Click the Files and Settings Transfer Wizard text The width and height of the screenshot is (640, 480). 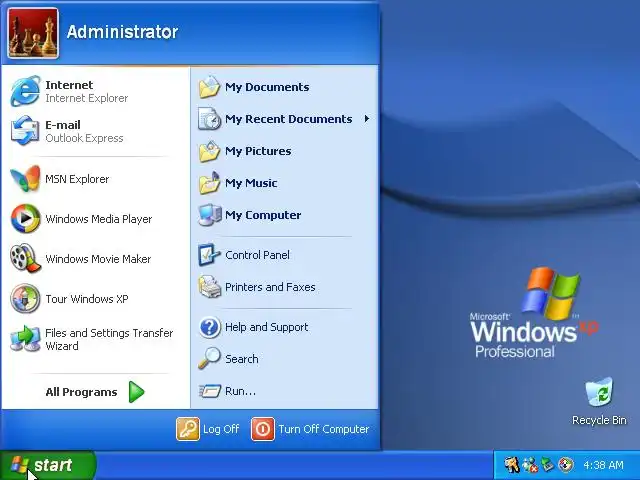[x=109, y=339]
